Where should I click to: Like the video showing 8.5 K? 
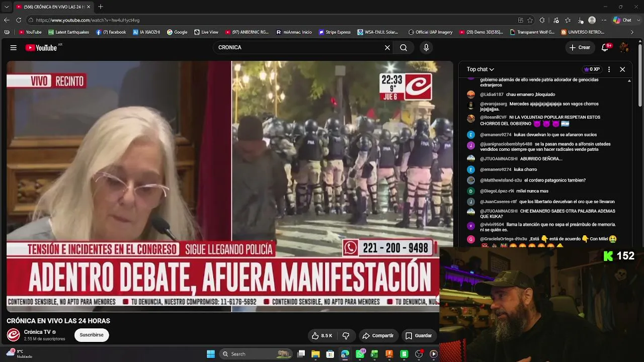[x=322, y=335]
